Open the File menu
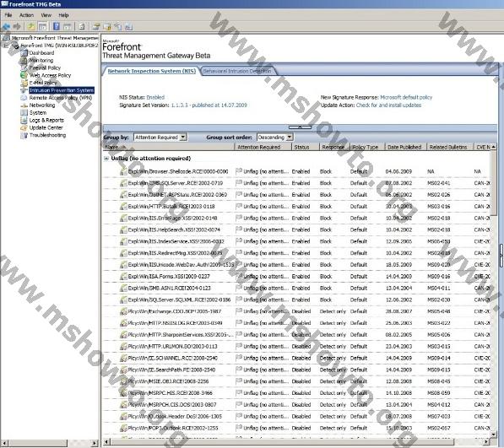 [8, 15]
